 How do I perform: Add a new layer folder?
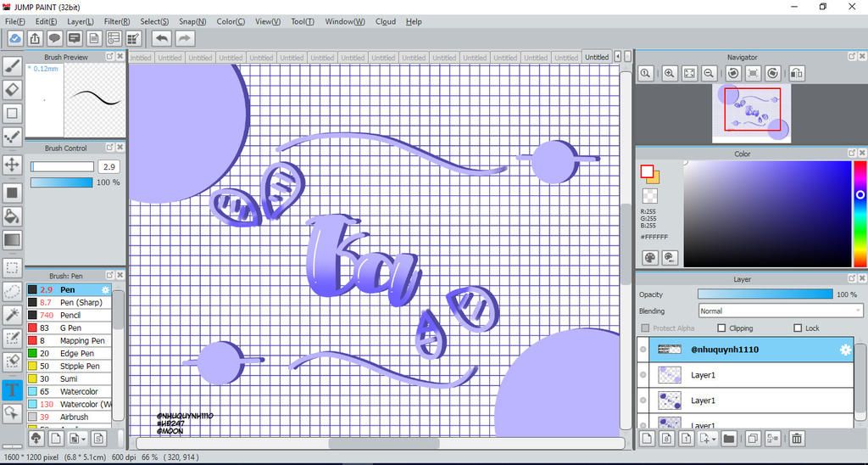[728, 439]
